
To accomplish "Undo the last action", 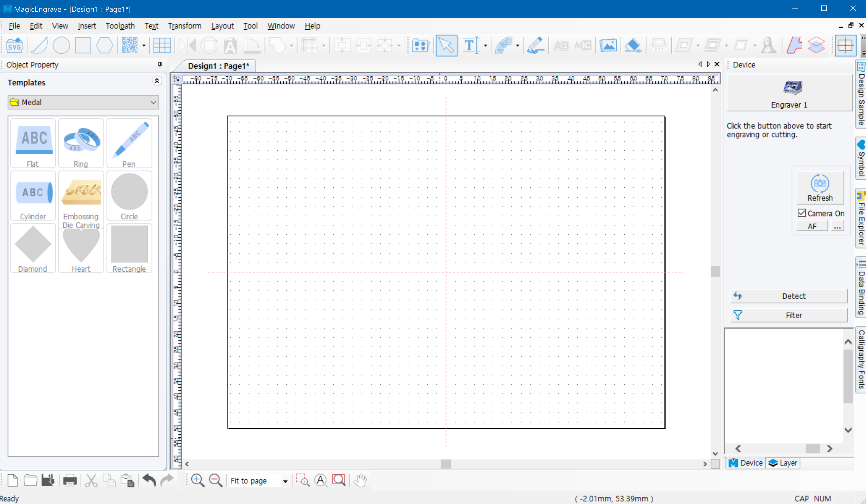I will (149, 480).
